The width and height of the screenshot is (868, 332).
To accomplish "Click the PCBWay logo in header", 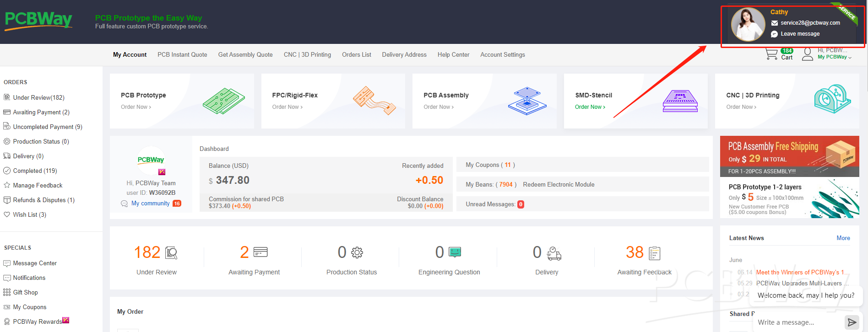I will [x=38, y=21].
